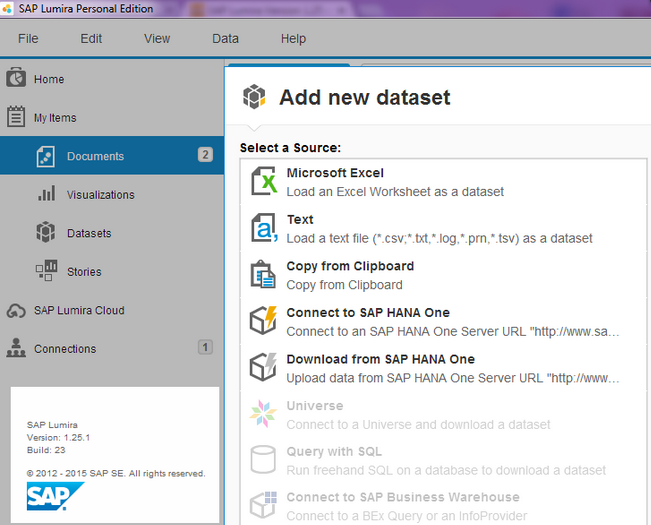Image resolution: width=651 pixels, height=525 pixels.
Task: Click the SAP logo in the about box
Action: tap(56, 496)
